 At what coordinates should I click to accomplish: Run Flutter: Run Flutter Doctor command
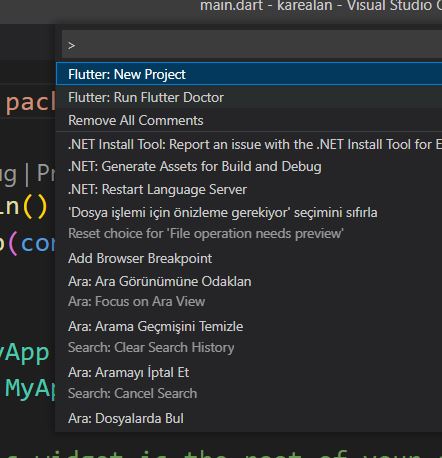pyautogui.click(x=249, y=97)
